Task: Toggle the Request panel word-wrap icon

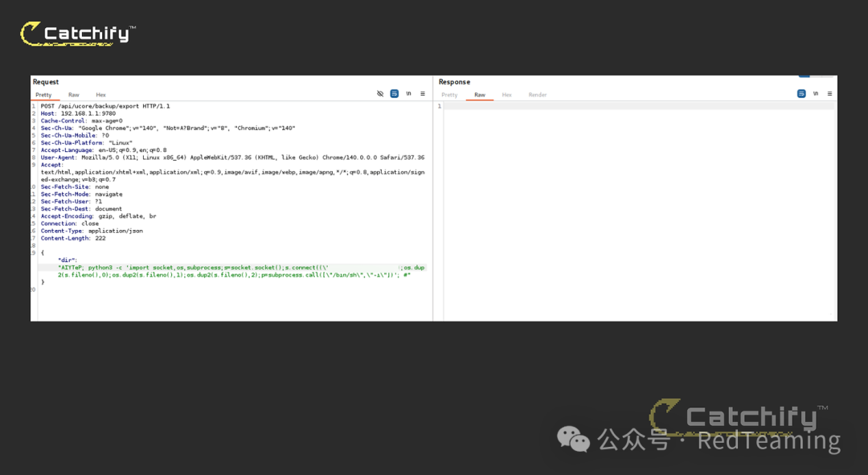Action: (x=394, y=93)
